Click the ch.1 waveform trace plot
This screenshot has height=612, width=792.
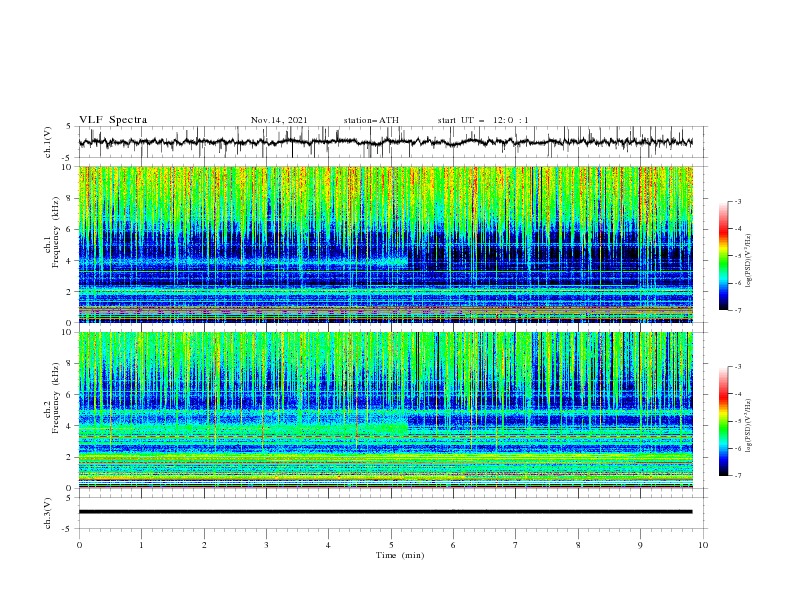click(386, 142)
